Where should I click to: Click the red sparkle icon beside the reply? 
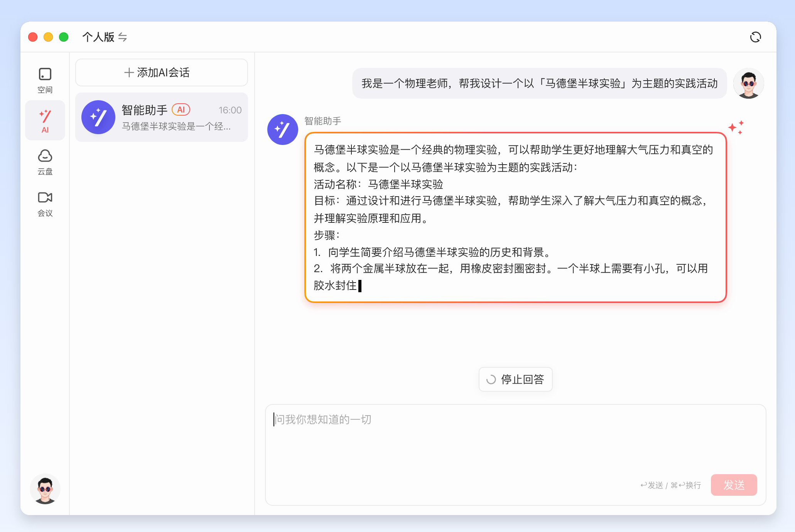[736, 127]
